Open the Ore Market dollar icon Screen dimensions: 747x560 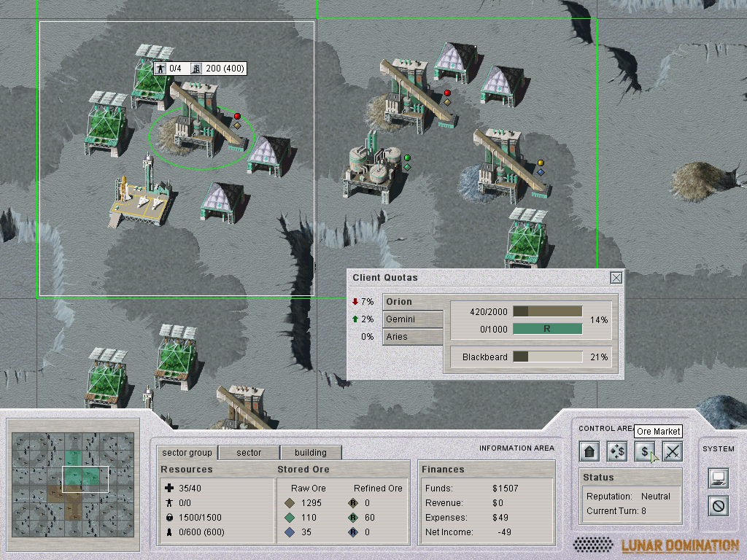(644, 452)
